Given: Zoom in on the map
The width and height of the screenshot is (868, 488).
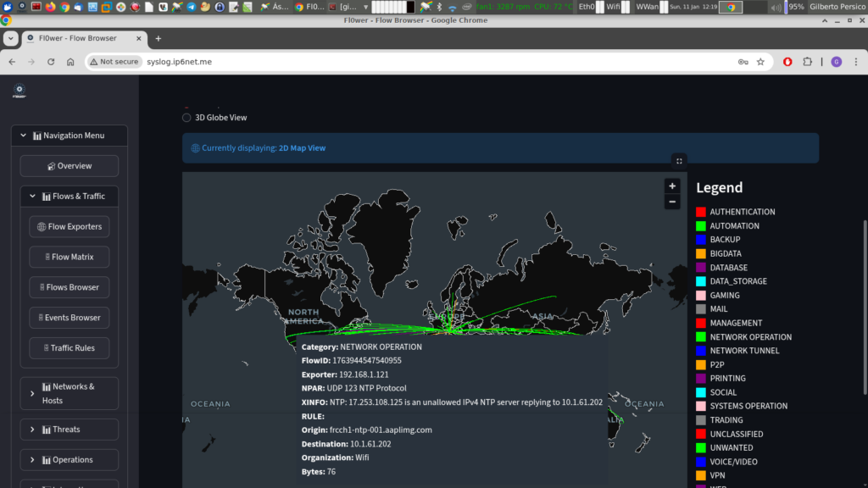Looking at the screenshot, I should pos(672,186).
